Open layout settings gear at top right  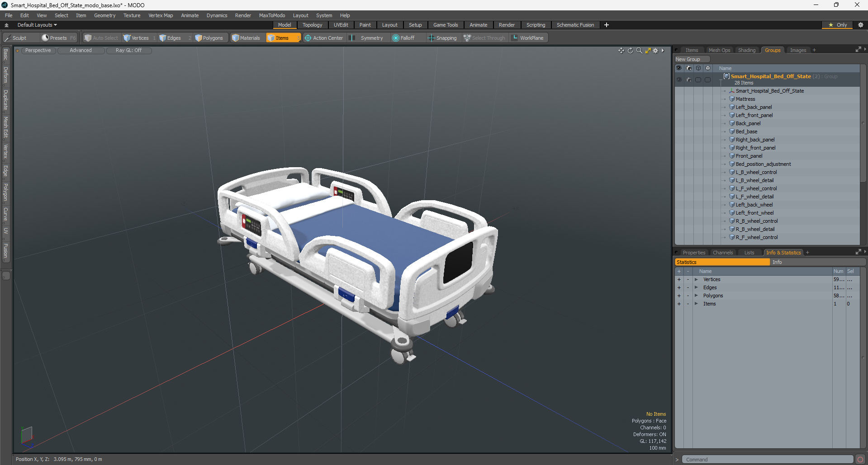coord(860,25)
